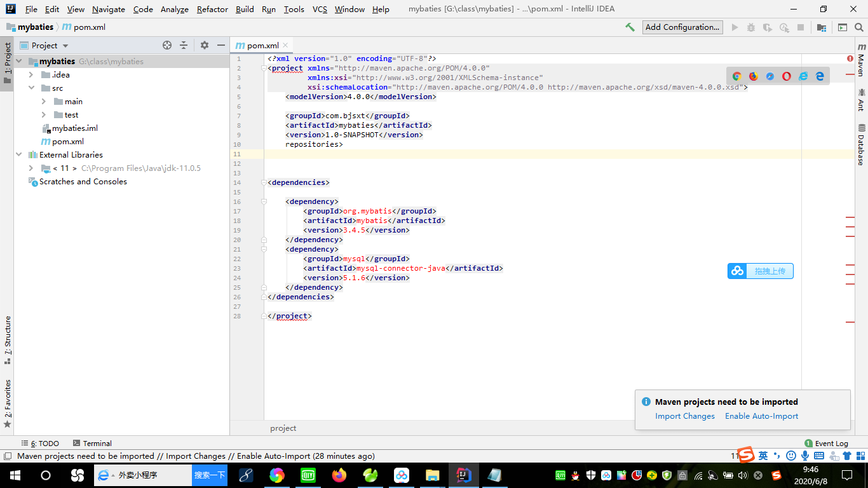Click the locate/scroll-from-source target icon in Project panel

pyautogui.click(x=167, y=45)
